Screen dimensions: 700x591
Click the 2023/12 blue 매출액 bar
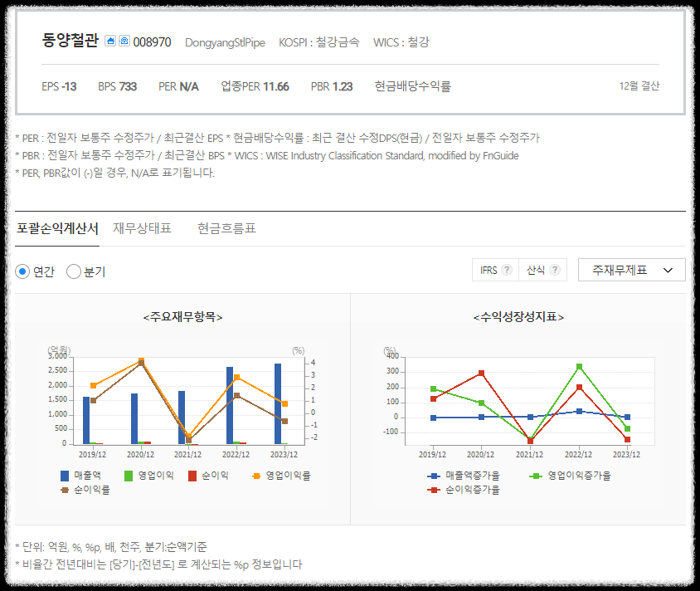coord(278,404)
